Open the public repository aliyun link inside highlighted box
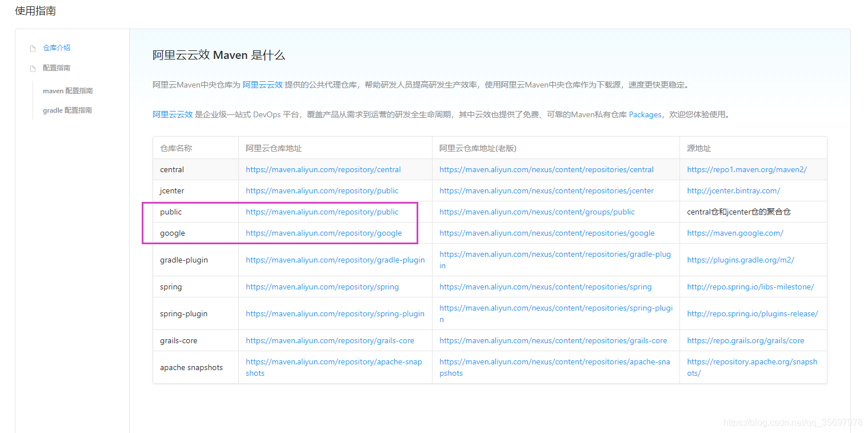This screenshot has width=868, height=433. point(322,212)
